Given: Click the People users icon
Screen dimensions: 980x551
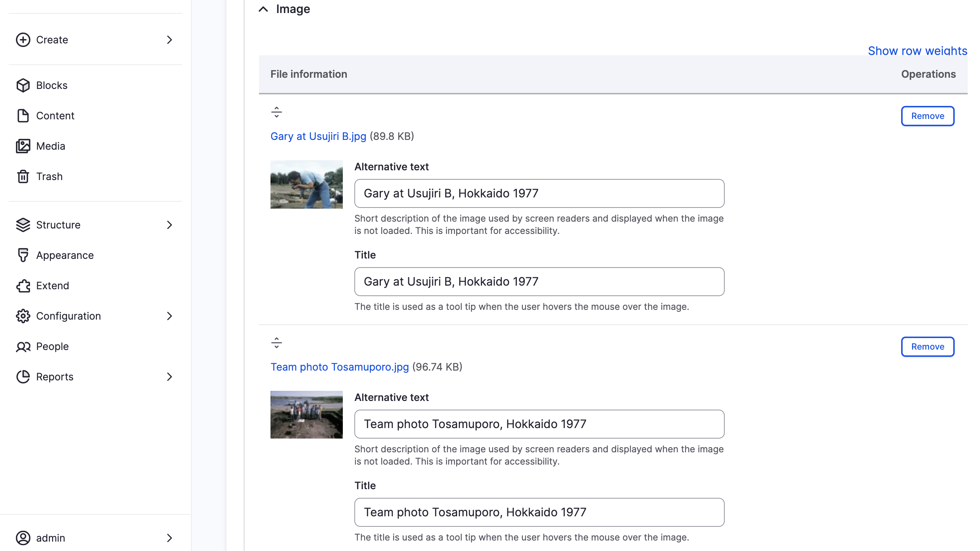Looking at the screenshot, I should (x=23, y=346).
